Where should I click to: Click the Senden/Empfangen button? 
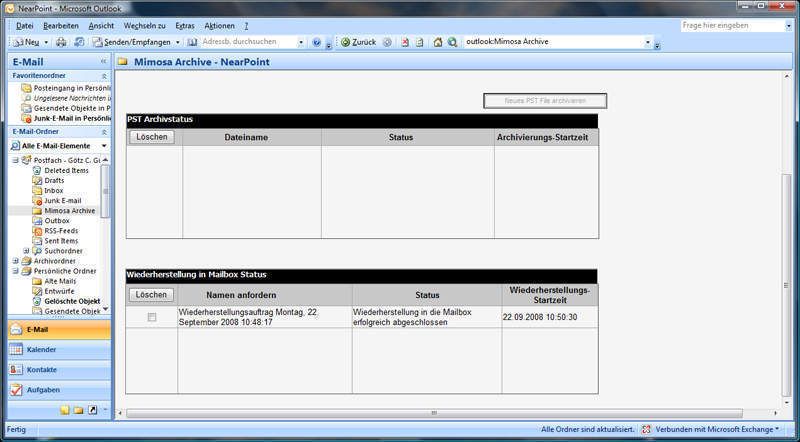pos(132,42)
